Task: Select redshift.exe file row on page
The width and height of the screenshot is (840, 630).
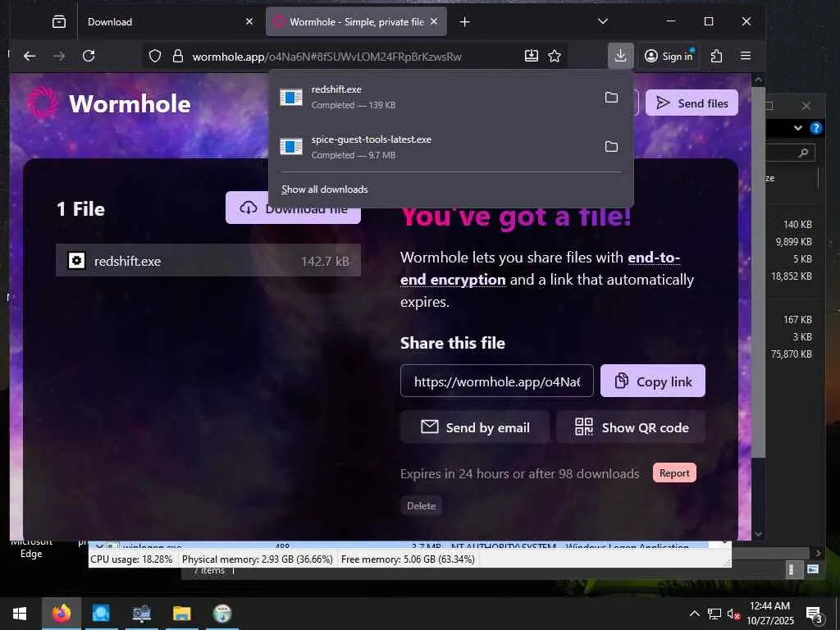Action: pos(208,261)
